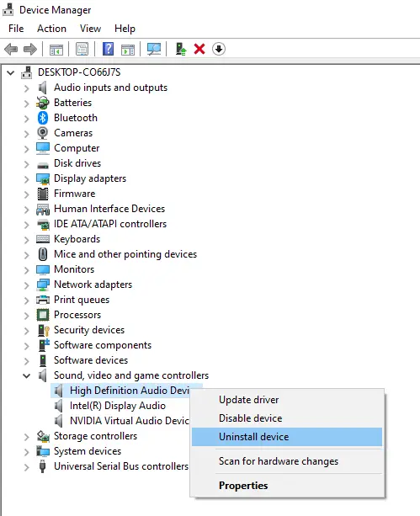Expand the Network adapters category

tap(27, 285)
